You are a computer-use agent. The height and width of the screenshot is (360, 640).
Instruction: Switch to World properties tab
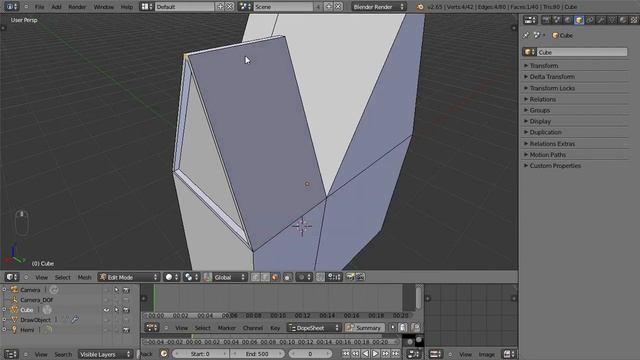tap(568, 20)
